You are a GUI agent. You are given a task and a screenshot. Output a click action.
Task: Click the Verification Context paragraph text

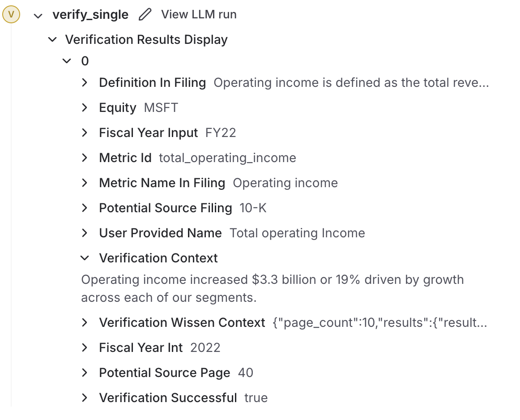click(x=272, y=289)
